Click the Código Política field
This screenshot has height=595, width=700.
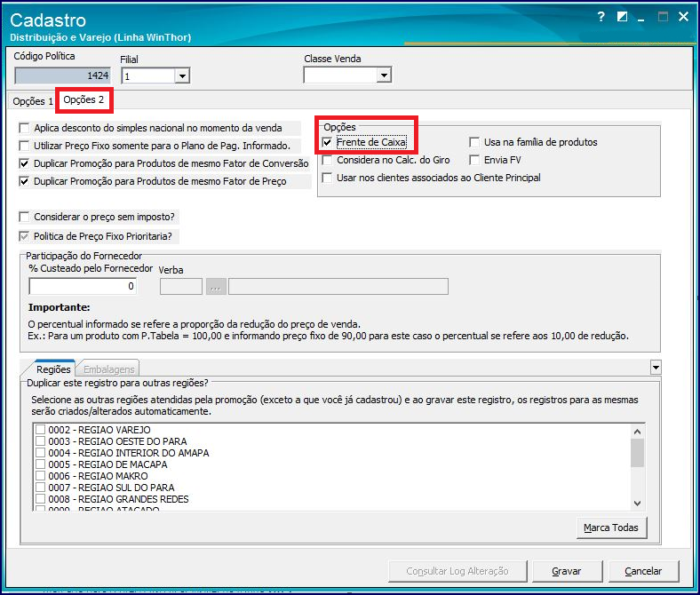(62, 75)
